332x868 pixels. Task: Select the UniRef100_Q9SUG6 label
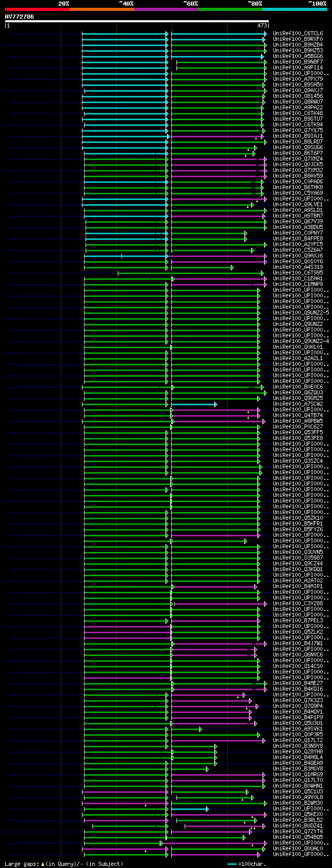pyautogui.click(x=298, y=148)
